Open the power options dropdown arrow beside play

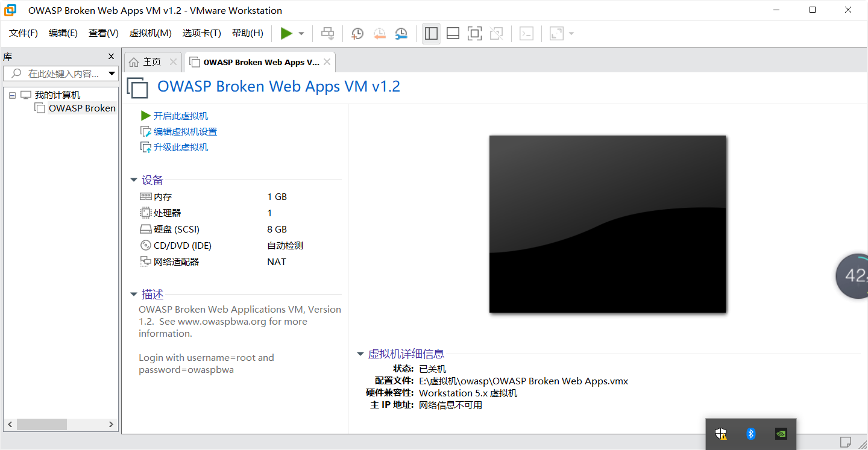(x=301, y=34)
